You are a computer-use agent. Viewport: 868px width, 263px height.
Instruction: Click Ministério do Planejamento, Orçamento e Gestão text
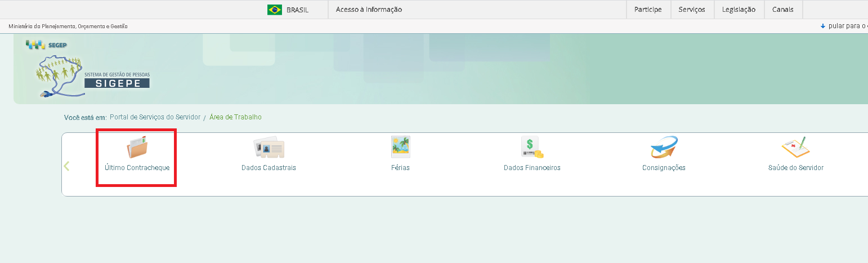coord(68,26)
